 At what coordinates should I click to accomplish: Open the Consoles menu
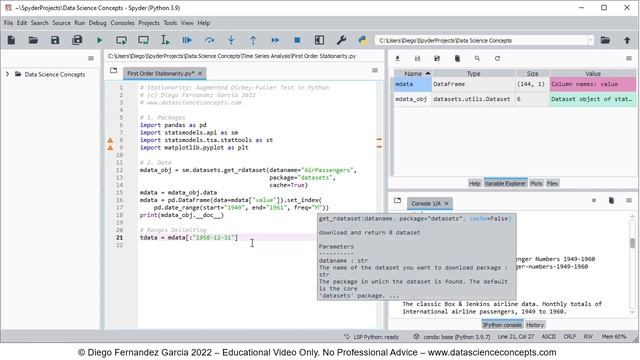coord(122,23)
